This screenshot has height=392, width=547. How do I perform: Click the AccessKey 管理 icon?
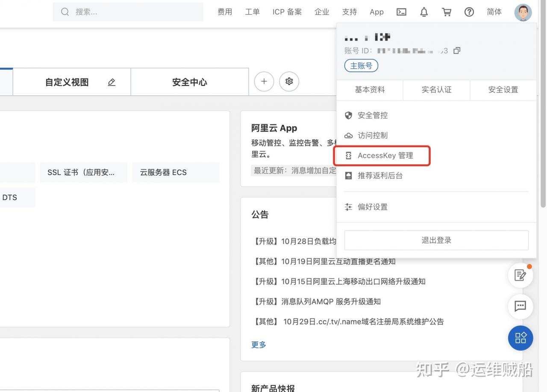click(349, 156)
